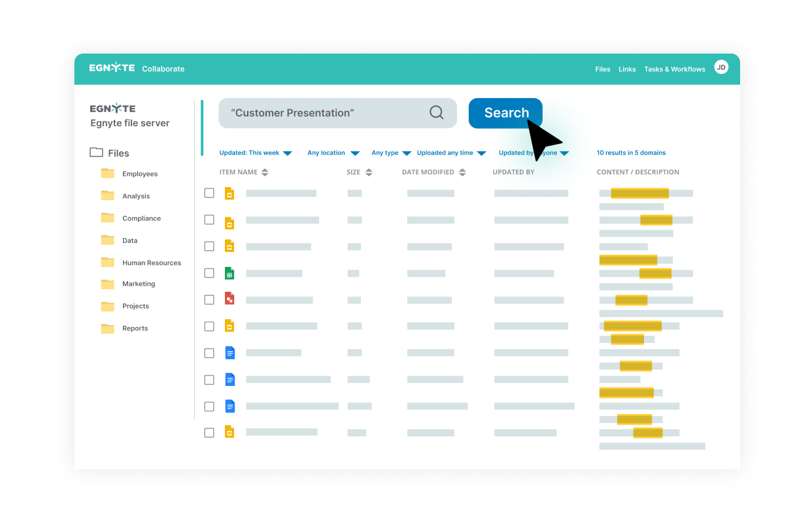This screenshot has width=812, height=522.
Task: Expand the Any type filter
Action: point(391,152)
